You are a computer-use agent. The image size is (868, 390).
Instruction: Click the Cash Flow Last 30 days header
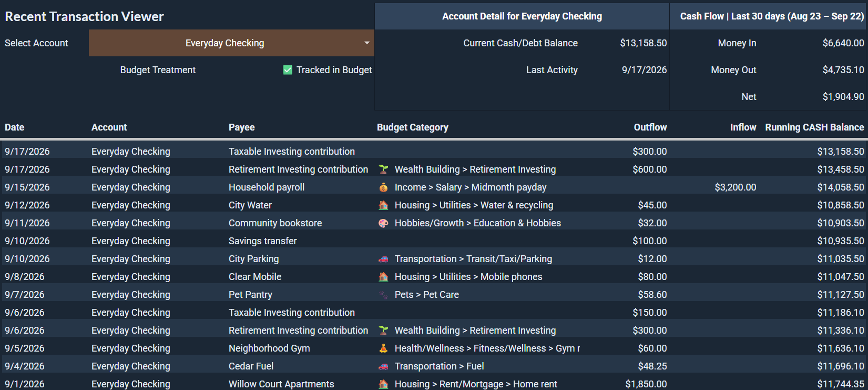click(x=772, y=16)
